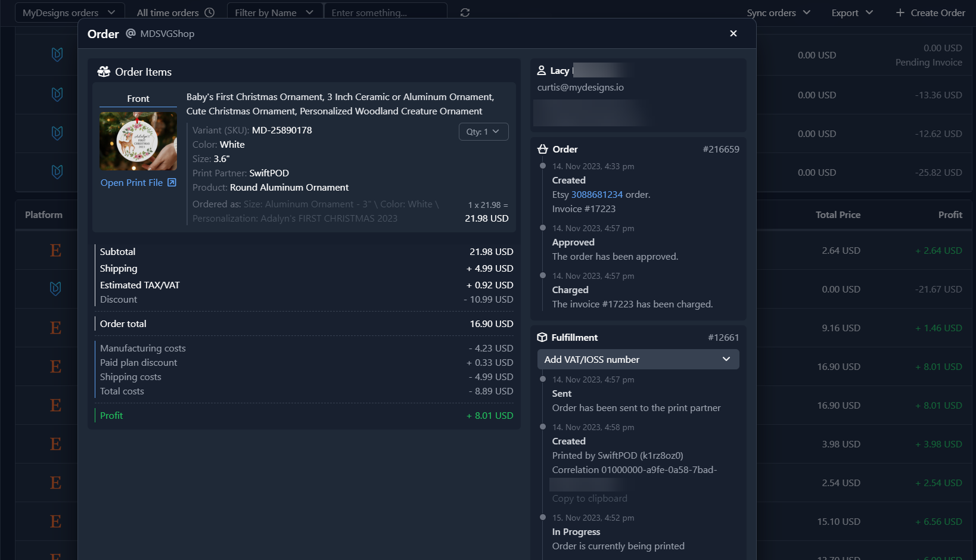976x560 pixels.
Task: Click the basket icon beside Order heading
Action: (x=543, y=149)
